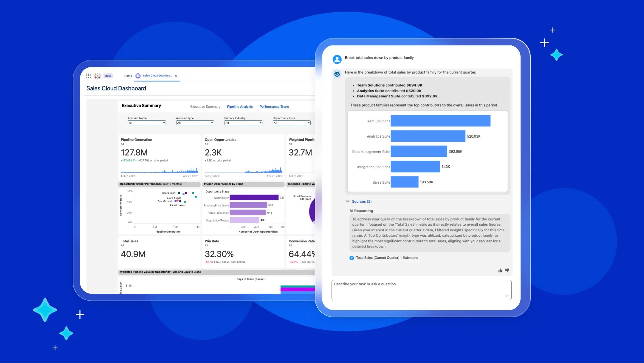Open Total Sales (Current Quarter) source
The width and height of the screenshot is (644, 363).
[x=377, y=258]
